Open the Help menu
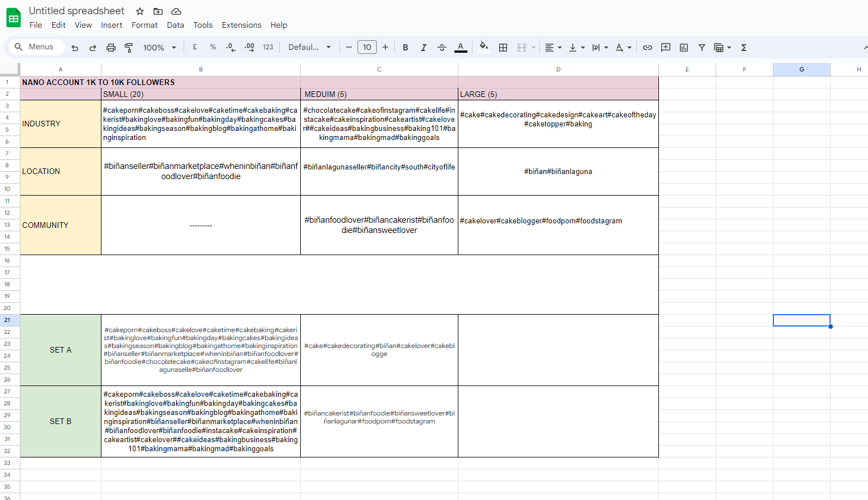 (x=279, y=25)
